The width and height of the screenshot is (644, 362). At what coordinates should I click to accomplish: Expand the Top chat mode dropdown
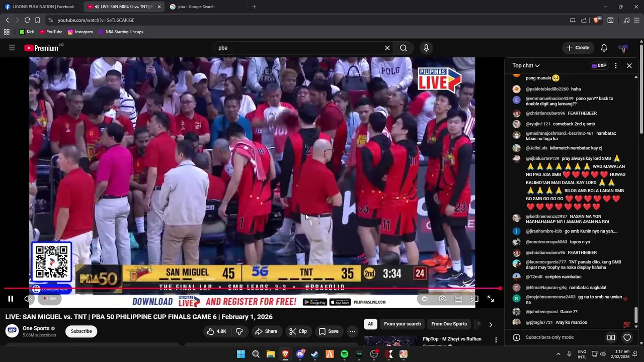pyautogui.click(x=526, y=65)
